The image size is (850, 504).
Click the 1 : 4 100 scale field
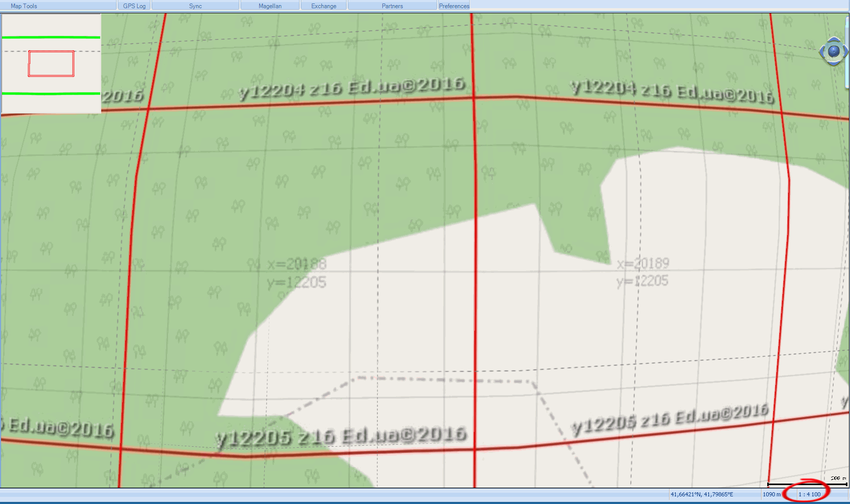(x=810, y=494)
